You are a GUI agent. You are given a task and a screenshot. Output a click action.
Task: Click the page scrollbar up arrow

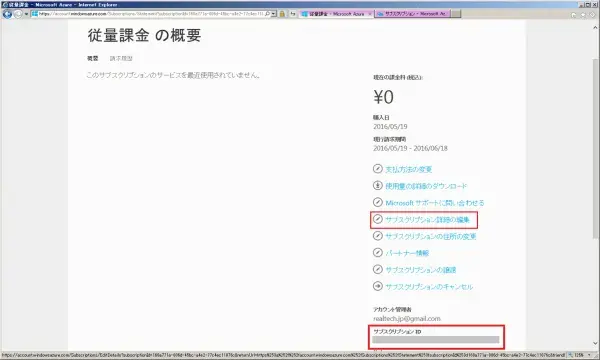click(x=595, y=28)
